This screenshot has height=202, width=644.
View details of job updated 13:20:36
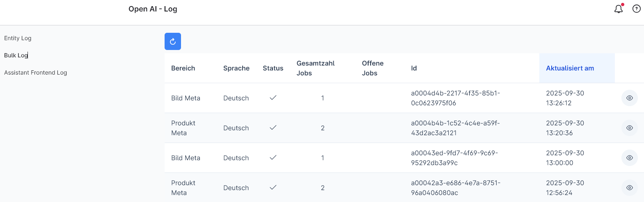click(629, 128)
